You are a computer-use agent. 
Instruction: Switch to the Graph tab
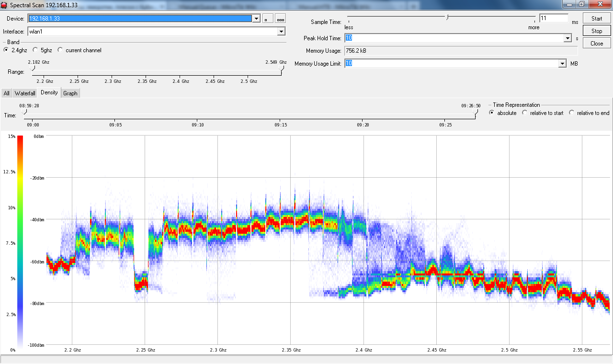[70, 93]
